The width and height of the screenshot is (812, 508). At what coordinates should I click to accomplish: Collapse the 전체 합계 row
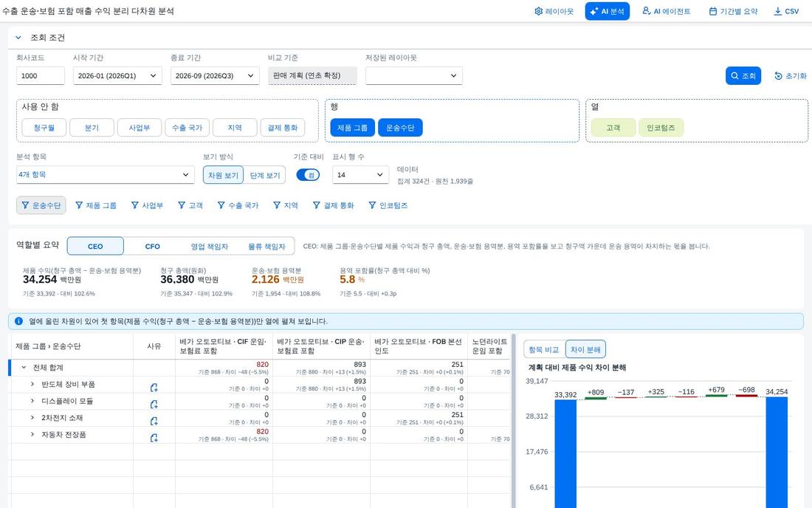coord(24,367)
